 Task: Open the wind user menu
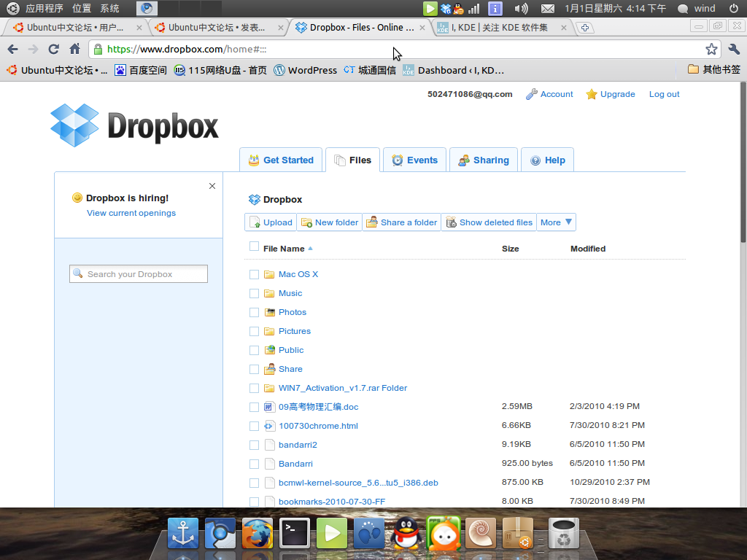point(697,9)
